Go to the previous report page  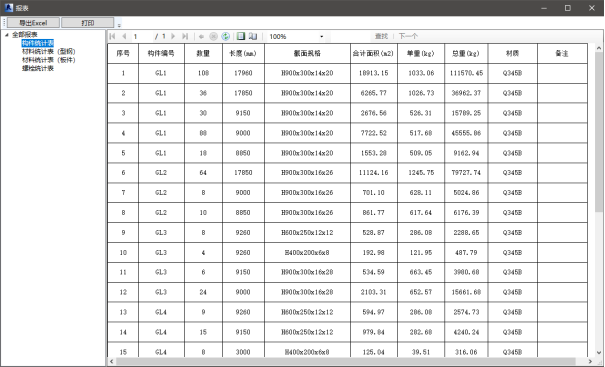[124, 36]
